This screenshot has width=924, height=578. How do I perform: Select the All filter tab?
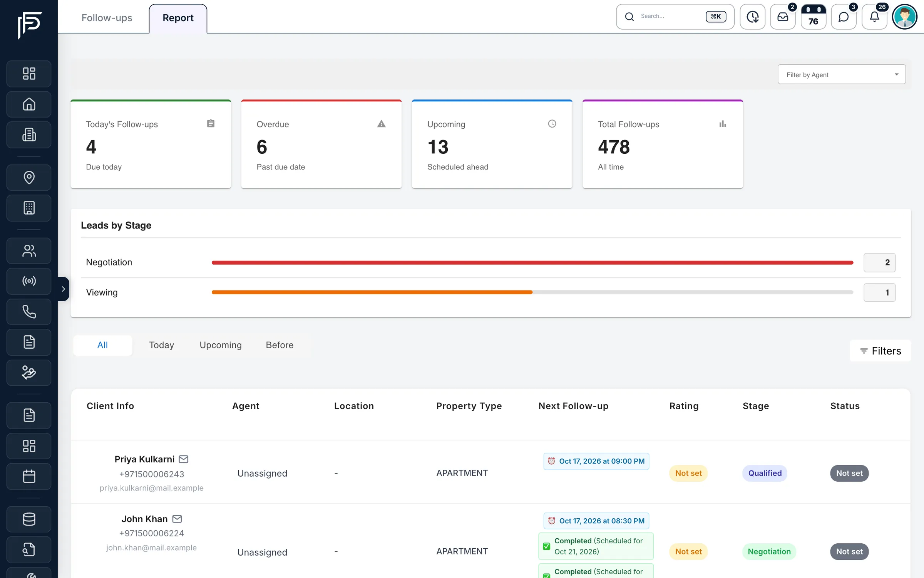pos(102,345)
